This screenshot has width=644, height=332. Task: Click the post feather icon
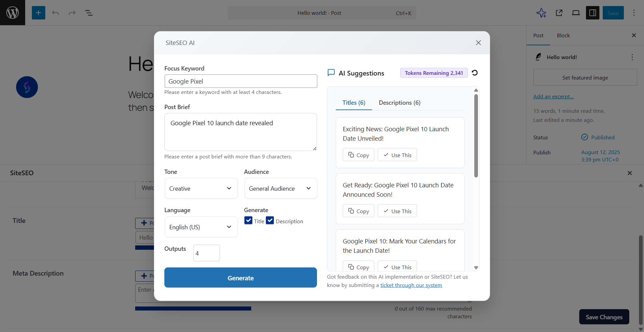pyautogui.click(x=538, y=57)
